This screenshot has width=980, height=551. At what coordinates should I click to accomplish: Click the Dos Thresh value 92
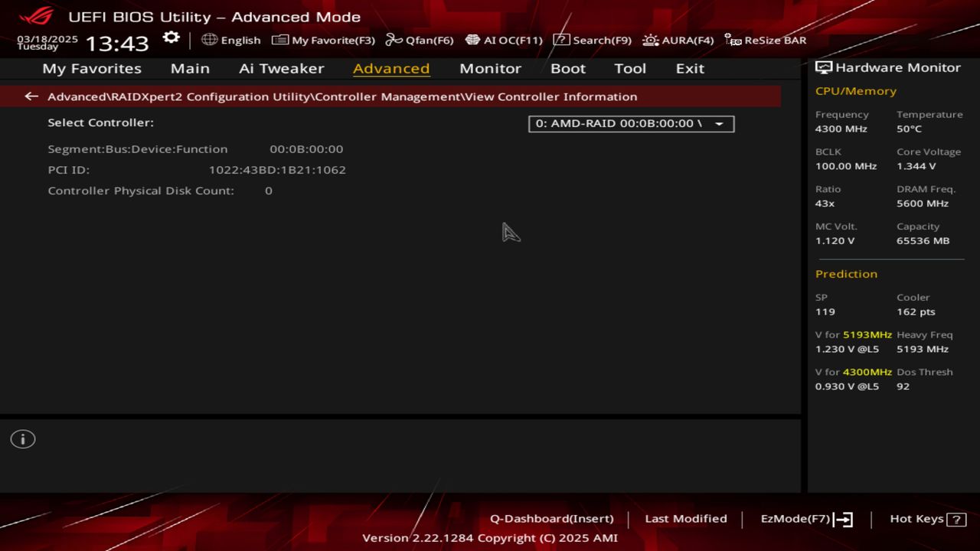(903, 386)
